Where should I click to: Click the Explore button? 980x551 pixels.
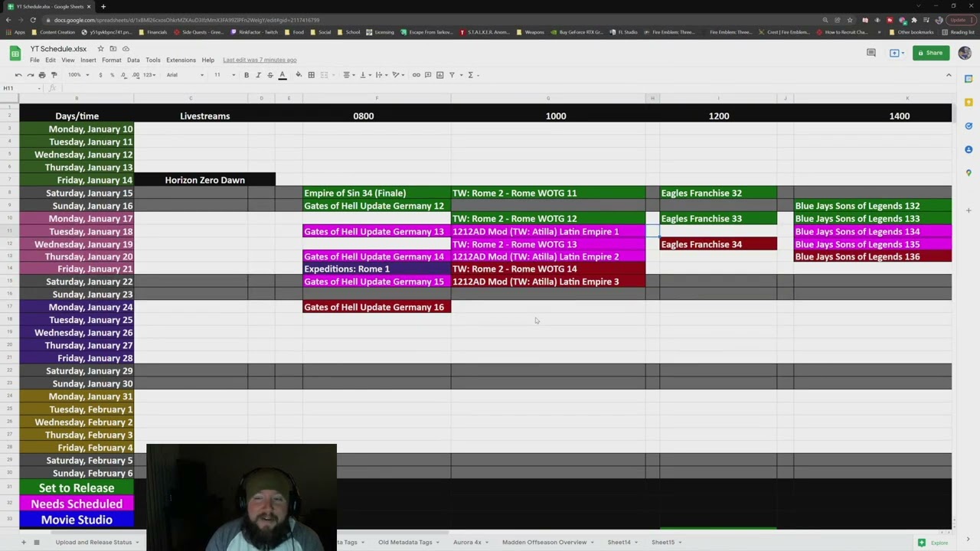[933, 543]
